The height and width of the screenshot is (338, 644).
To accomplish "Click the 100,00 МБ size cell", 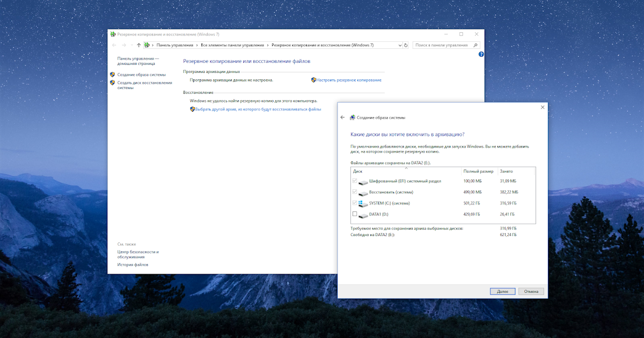I will (472, 181).
